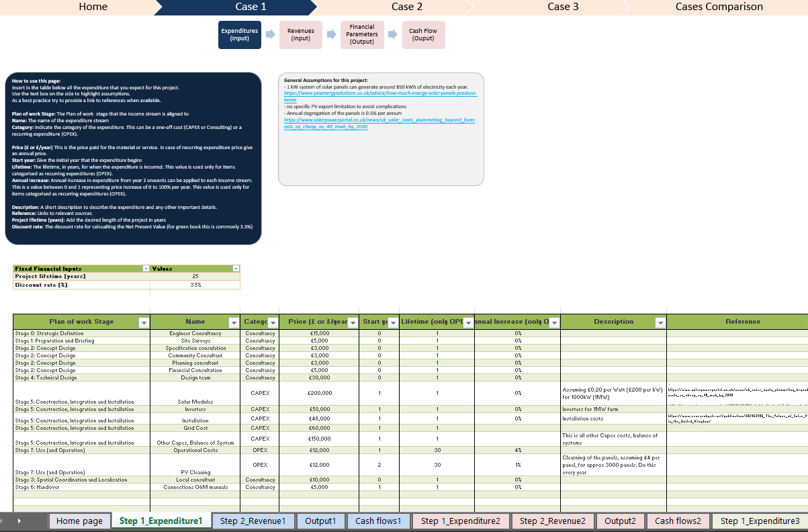Select the 'Inverters for 1MW farm' description cell
The height and width of the screenshot is (532, 808).
[x=613, y=409]
